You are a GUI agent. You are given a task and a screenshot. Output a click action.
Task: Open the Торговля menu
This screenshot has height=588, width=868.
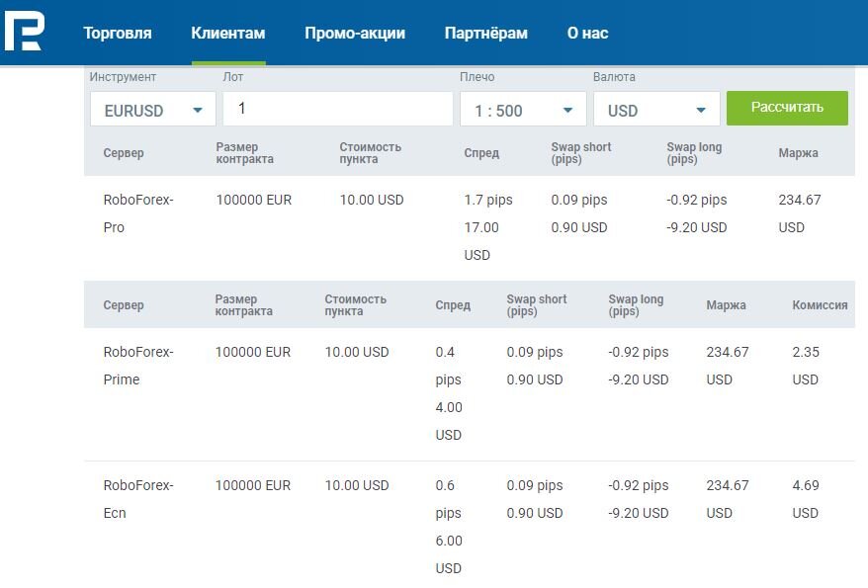(118, 33)
